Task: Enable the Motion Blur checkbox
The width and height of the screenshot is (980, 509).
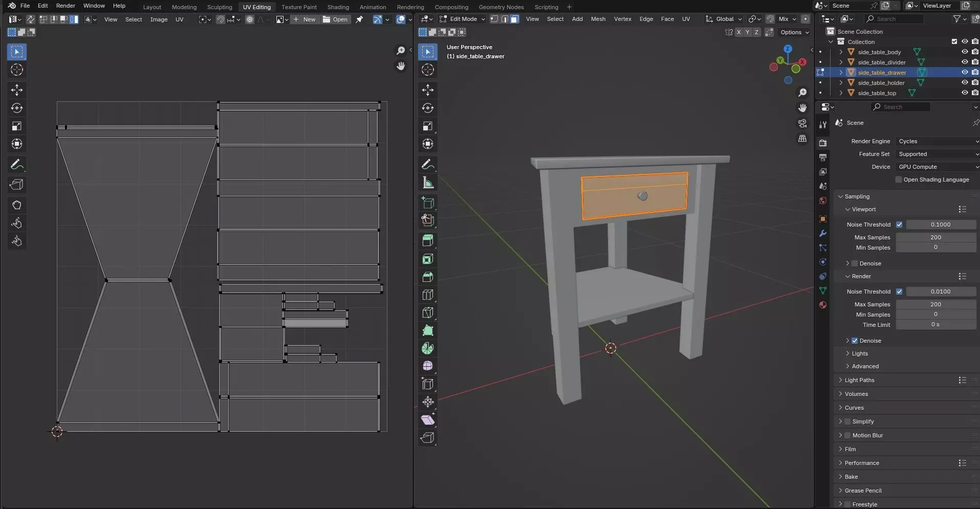Action: point(847,435)
